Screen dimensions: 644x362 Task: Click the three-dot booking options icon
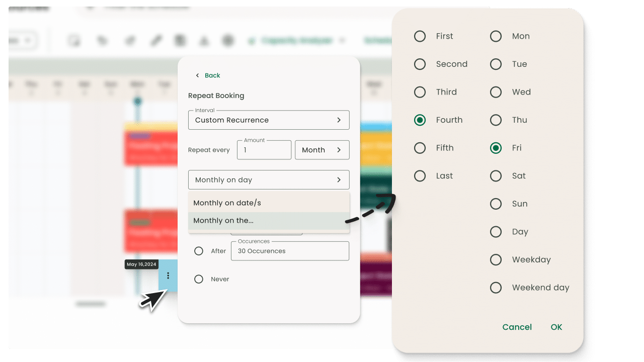(168, 276)
